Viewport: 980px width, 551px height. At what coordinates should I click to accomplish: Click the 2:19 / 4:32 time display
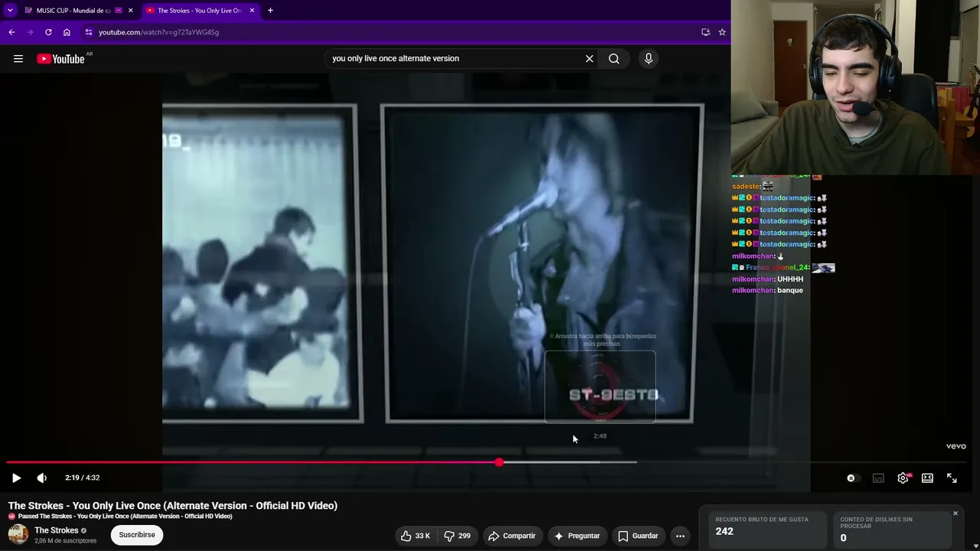coord(83,478)
